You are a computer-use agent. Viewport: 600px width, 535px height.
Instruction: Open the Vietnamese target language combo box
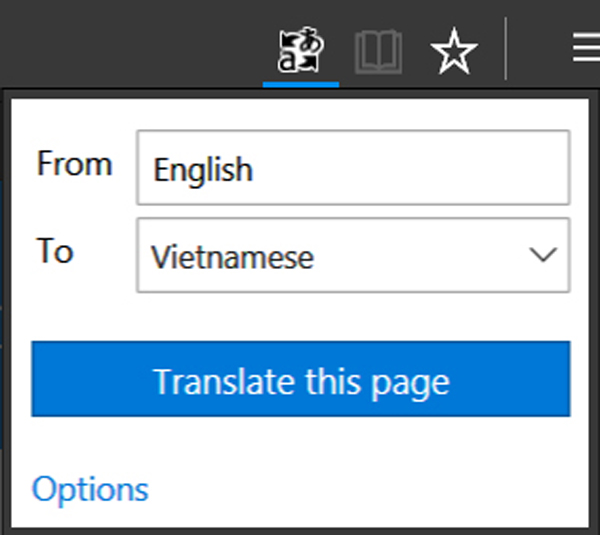[x=352, y=256]
